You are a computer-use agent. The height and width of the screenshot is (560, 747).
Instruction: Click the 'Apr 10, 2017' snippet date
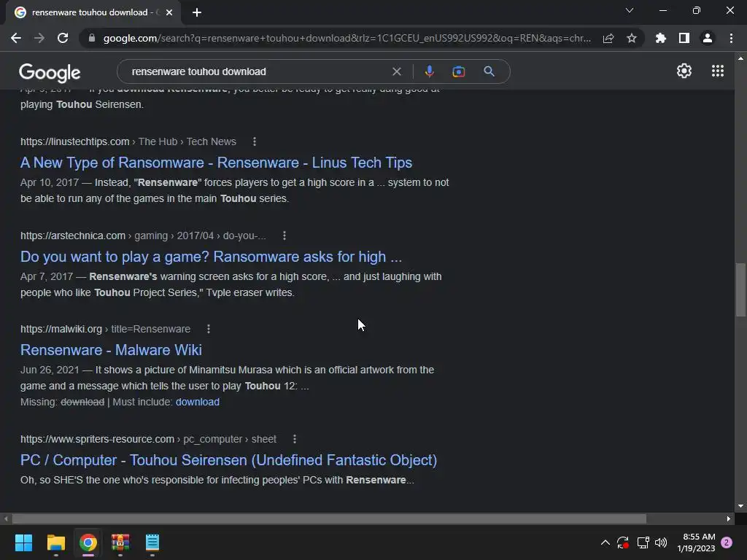point(50,182)
